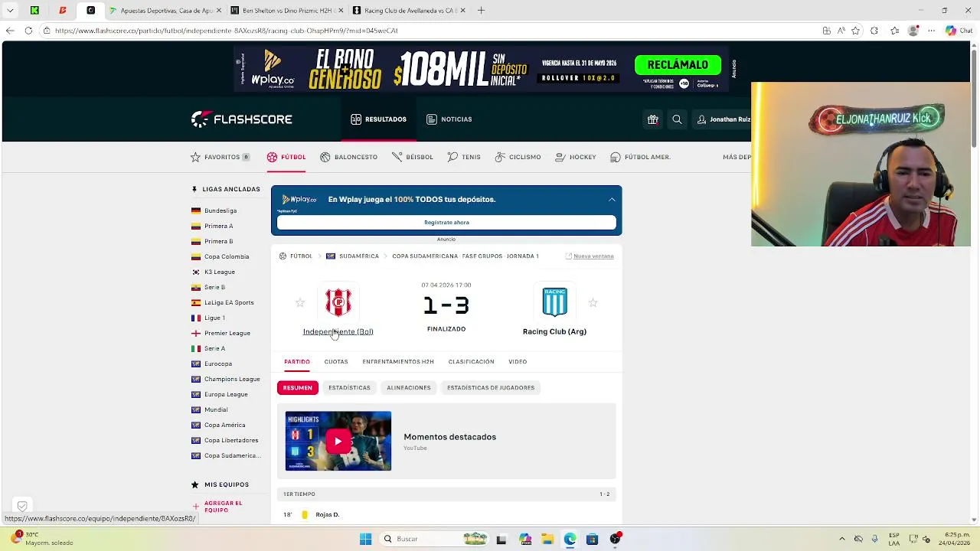Open new browser tab with plus icon
The image size is (980, 551).
point(481,11)
